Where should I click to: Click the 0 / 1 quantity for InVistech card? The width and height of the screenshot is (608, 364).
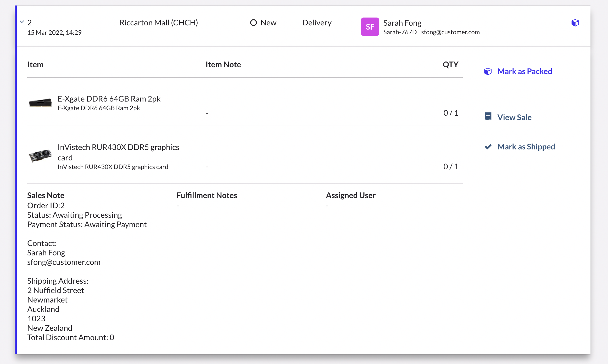click(x=451, y=166)
